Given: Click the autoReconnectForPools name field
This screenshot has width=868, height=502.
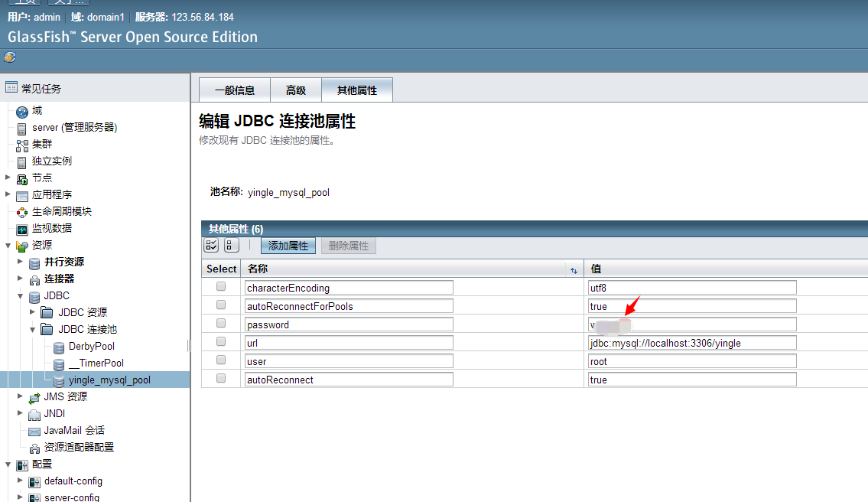Looking at the screenshot, I should point(349,306).
